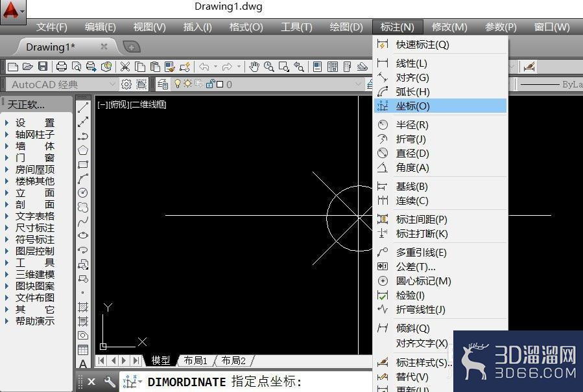
Task: Select the Rectangle draw tool
Action: coord(83,165)
